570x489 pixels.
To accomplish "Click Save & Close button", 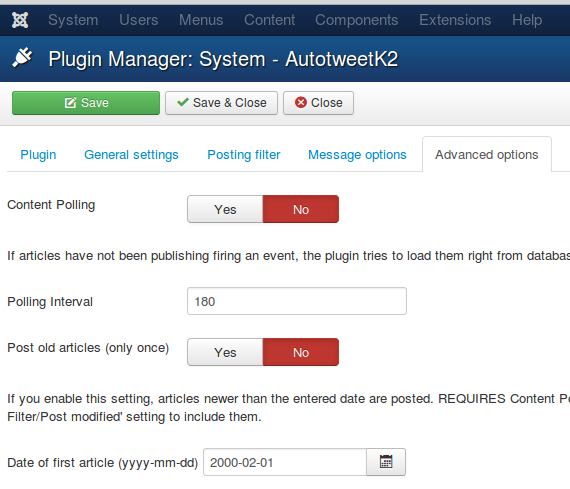I will pyautogui.click(x=221, y=103).
